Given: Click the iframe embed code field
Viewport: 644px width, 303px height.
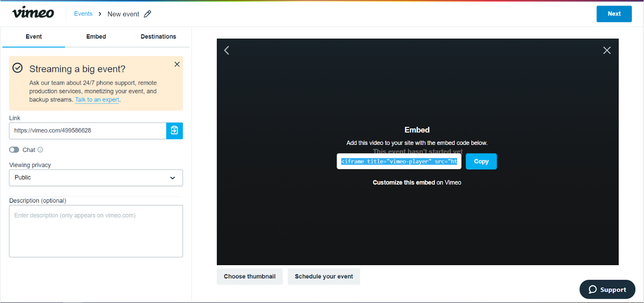Looking at the screenshot, I should pos(399,161).
